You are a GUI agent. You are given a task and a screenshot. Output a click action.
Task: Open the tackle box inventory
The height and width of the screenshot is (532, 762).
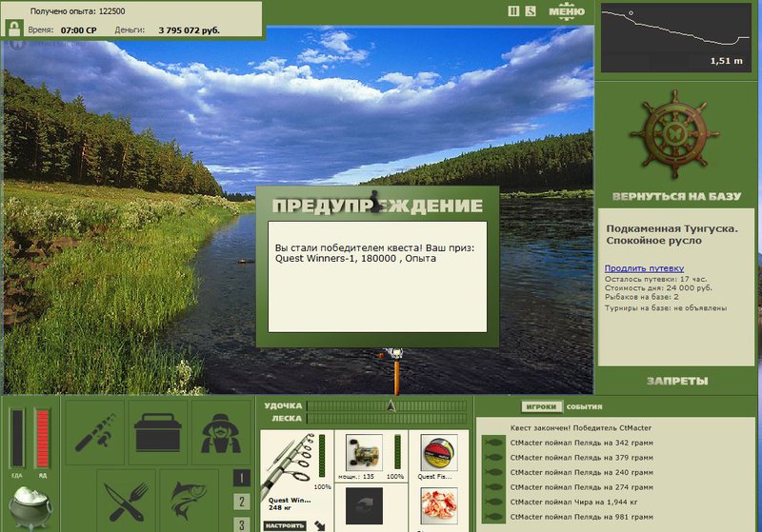[x=158, y=432]
